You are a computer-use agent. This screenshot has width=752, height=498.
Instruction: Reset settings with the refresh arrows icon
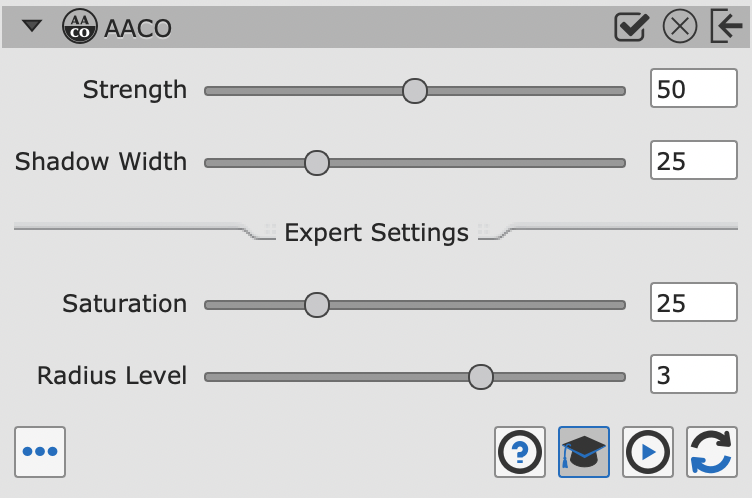[712, 452]
